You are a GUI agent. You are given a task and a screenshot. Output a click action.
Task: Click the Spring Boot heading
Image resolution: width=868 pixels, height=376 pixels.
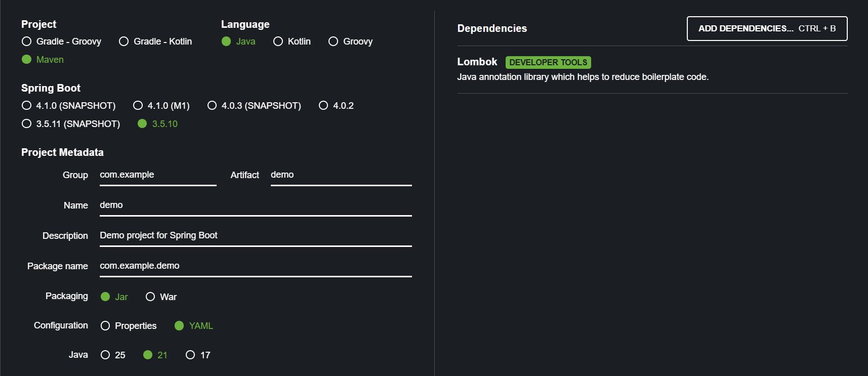point(51,88)
